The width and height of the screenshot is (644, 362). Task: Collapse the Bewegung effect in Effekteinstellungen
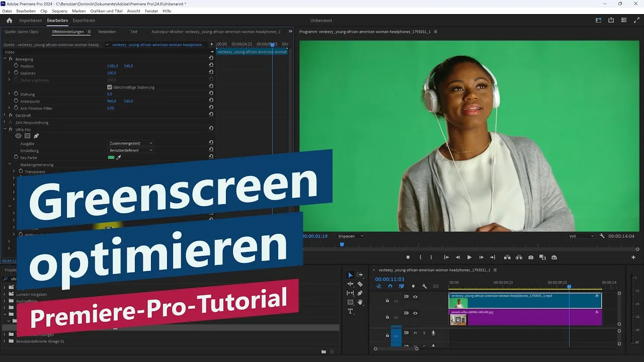pos(4,58)
